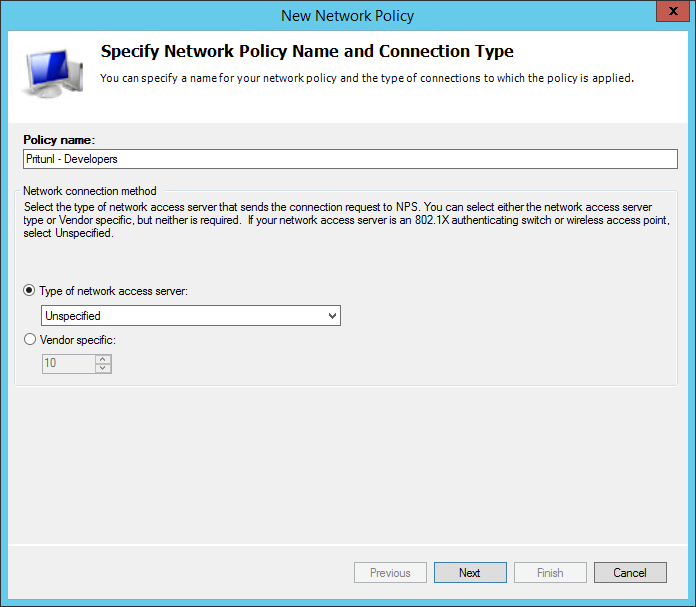The height and width of the screenshot is (607, 696).
Task: Click the Cancel button
Action: pyautogui.click(x=630, y=572)
